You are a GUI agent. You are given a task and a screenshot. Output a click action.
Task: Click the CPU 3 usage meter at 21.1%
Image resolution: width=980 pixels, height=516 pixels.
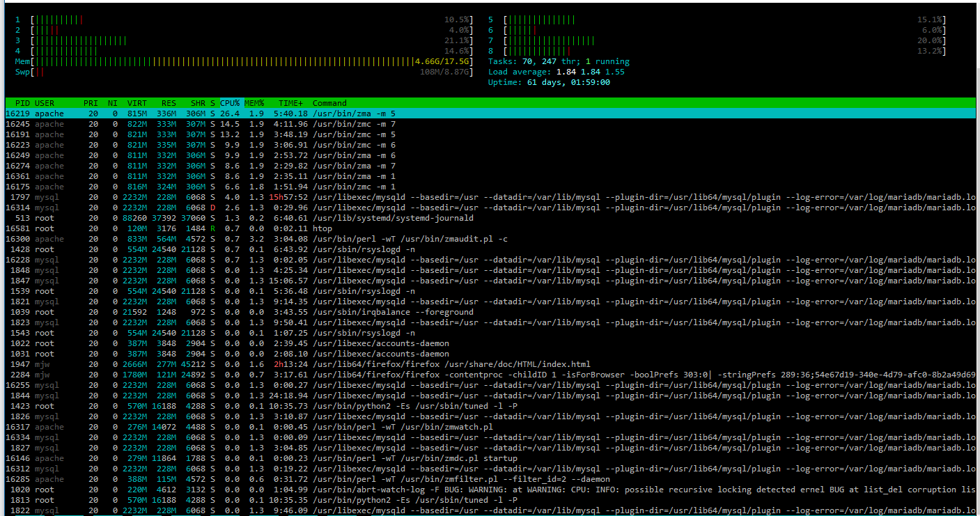(x=244, y=40)
